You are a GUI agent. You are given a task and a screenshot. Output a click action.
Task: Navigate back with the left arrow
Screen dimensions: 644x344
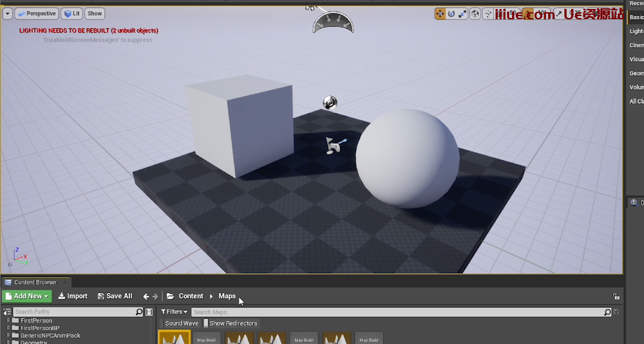[x=146, y=296]
